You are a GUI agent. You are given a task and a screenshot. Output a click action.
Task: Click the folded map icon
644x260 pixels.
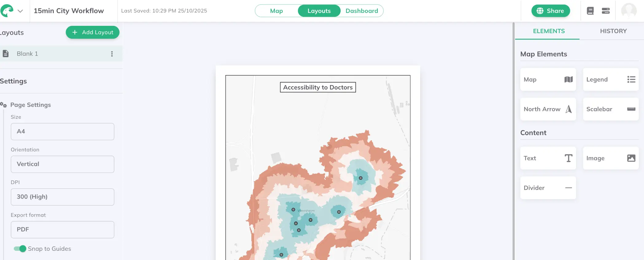click(568, 79)
